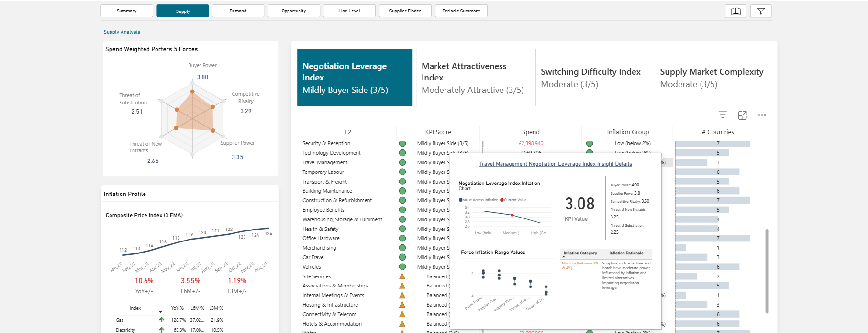Open the bookmarks book icon button
868x333 pixels.
(x=735, y=11)
